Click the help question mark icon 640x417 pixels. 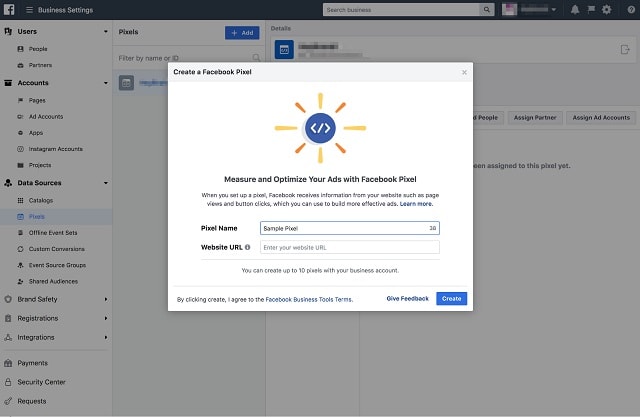click(631, 10)
